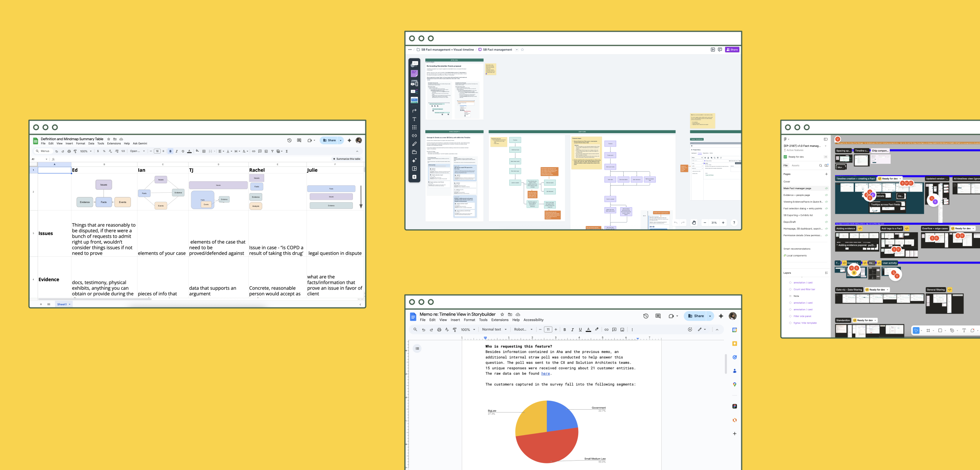Open version history in the Memo document
Screen dimensions: 980x470
click(646, 316)
